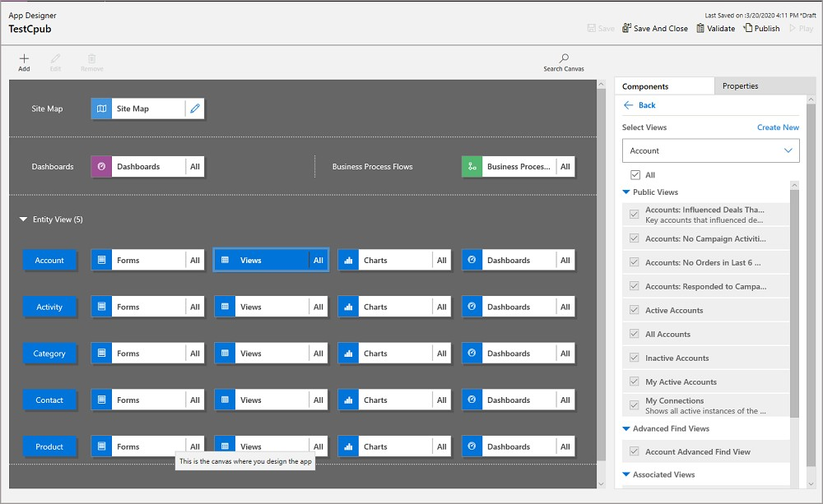823x504 pixels.
Task: Uncheck the Active Accounts view checkbox
Action: pos(634,310)
